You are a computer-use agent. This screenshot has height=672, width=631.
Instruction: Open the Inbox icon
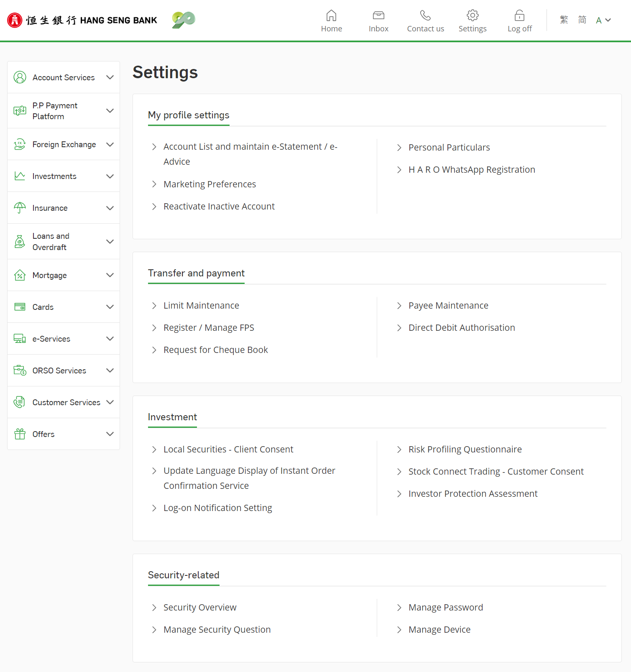click(x=378, y=15)
